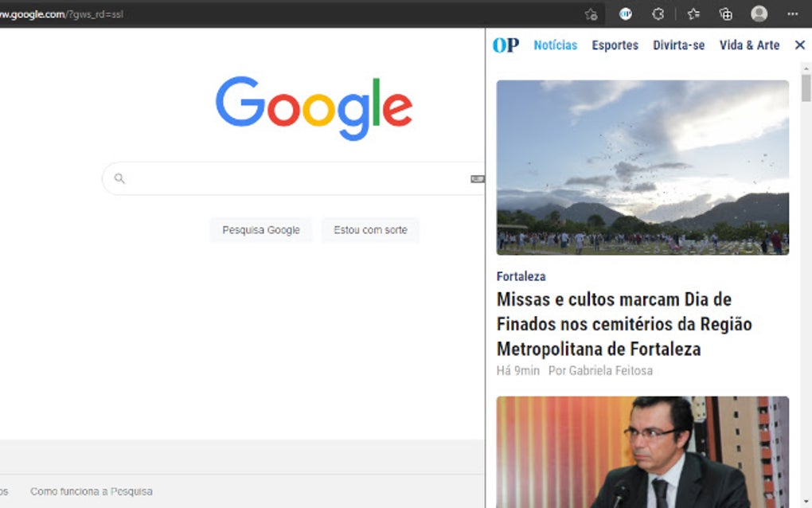Switch to the Divirta-se tab

point(678,45)
